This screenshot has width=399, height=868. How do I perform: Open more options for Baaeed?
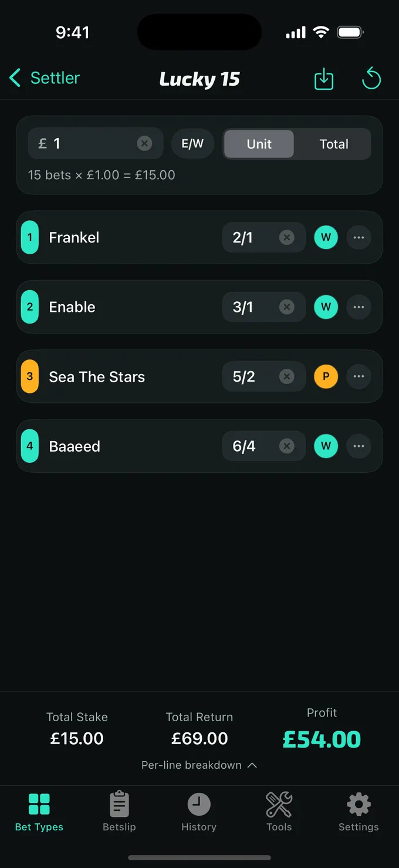[359, 446]
